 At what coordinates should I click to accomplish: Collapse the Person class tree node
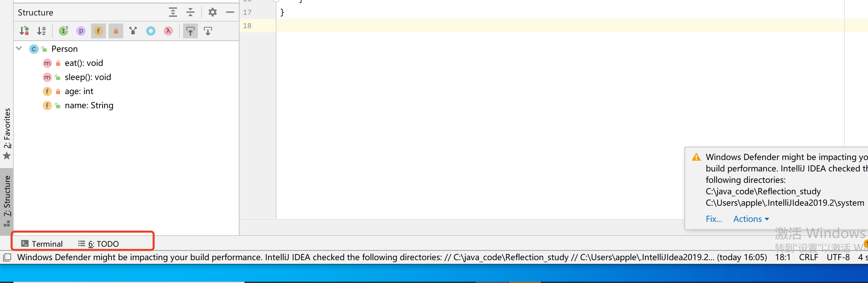(19, 49)
